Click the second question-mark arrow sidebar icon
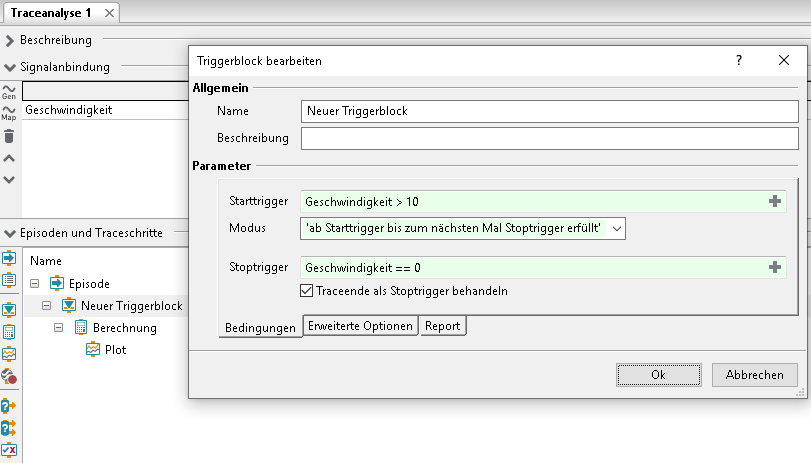The width and height of the screenshot is (811, 463). (x=9, y=428)
